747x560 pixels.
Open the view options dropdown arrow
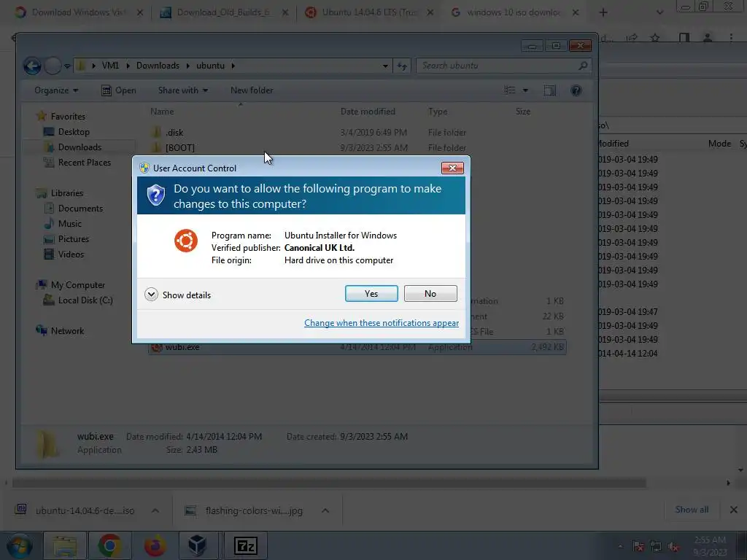[525, 90]
